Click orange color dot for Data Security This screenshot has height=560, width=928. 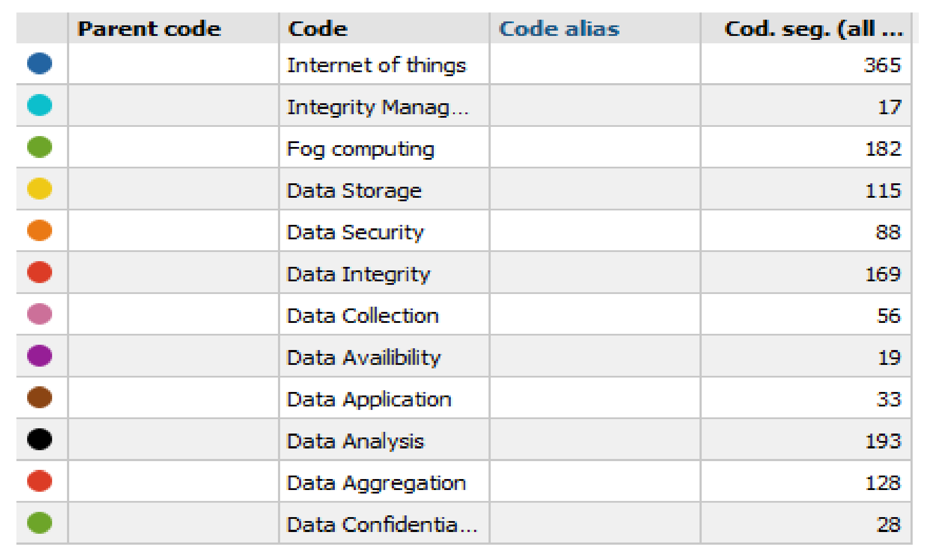[39, 231]
